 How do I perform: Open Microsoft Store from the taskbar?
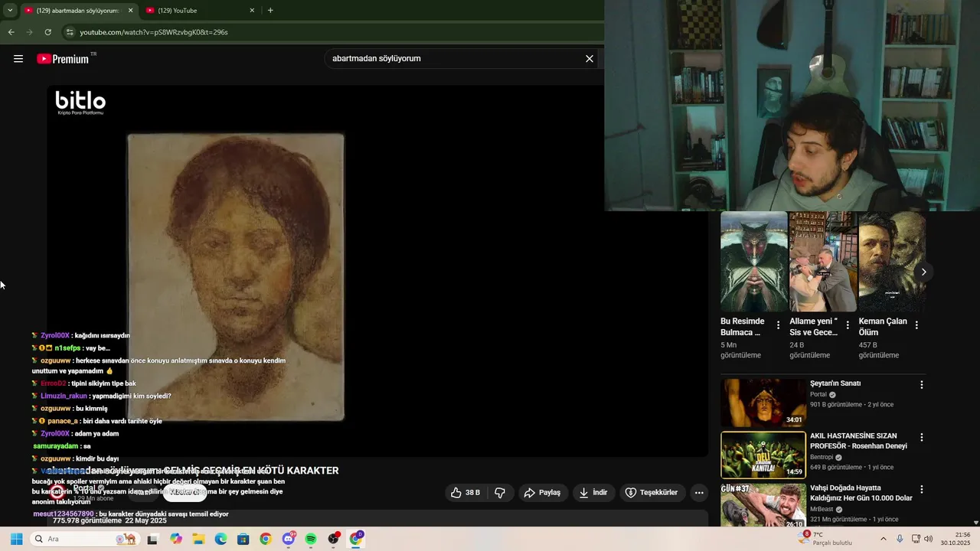(243, 540)
